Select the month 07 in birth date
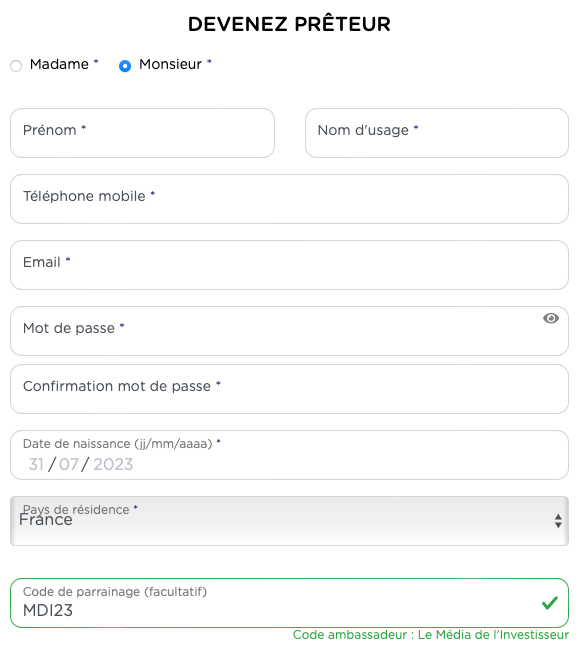580x649 pixels. (x=69, y=464)
